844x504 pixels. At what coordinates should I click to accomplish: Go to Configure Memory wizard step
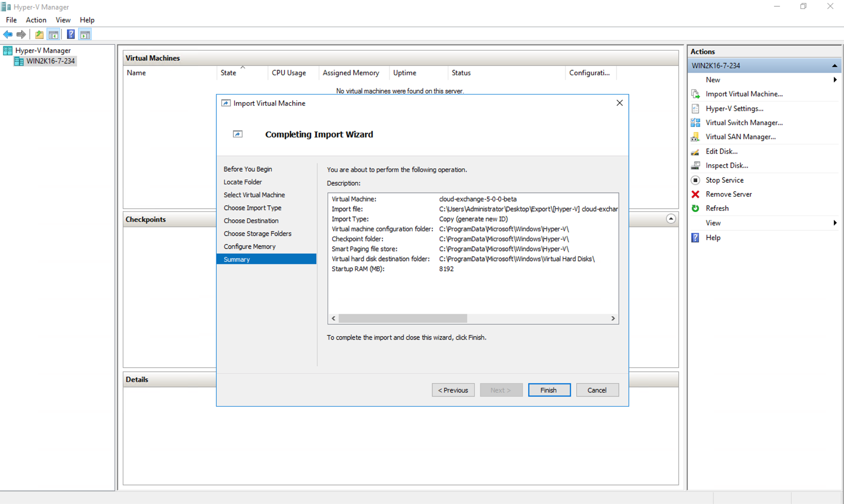pos(250,246)
